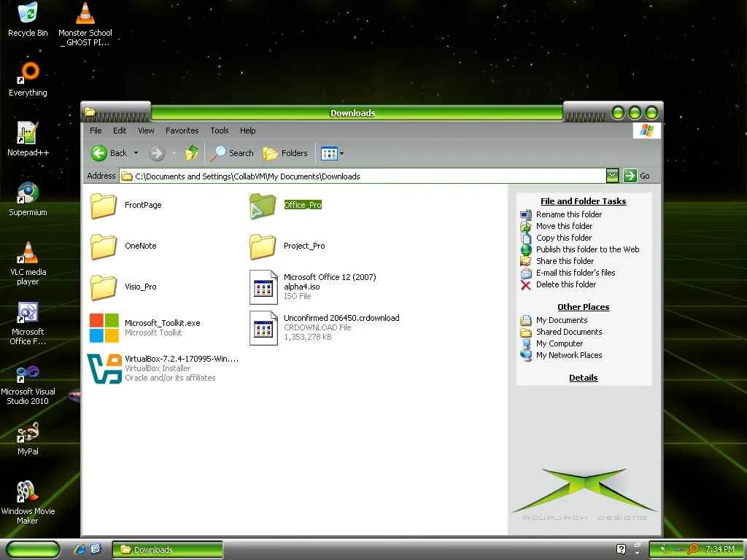
Task: Open the VLC media player shortcut
Action: click(28, 262)
